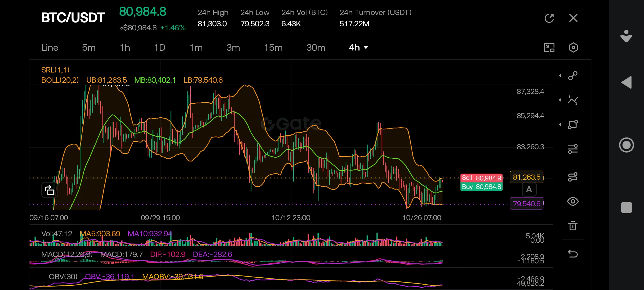This screenshot has height=290, width=644.
Task: Open the 4h timeframe dropdown
Action: (x=358, y=48)
